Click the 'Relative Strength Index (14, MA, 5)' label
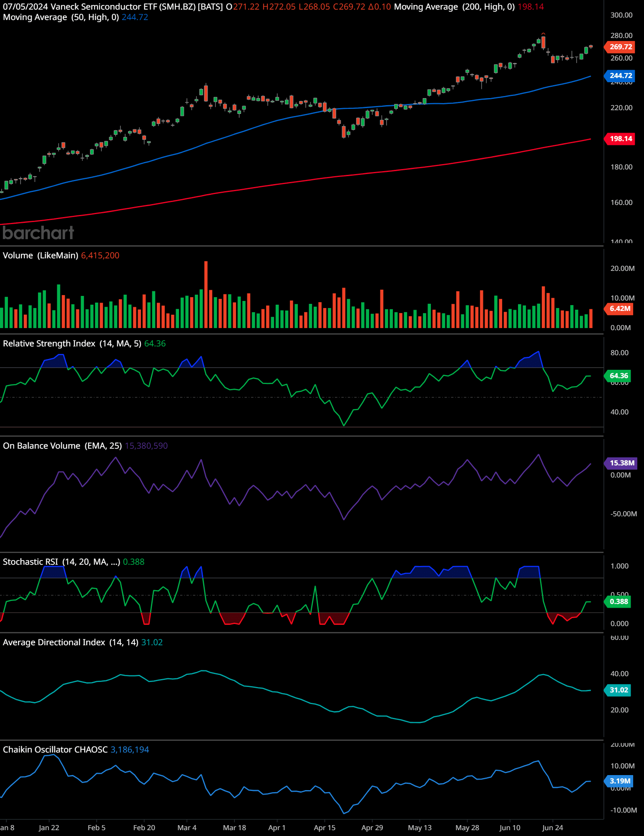644x836 pixels. pos(72,343)
